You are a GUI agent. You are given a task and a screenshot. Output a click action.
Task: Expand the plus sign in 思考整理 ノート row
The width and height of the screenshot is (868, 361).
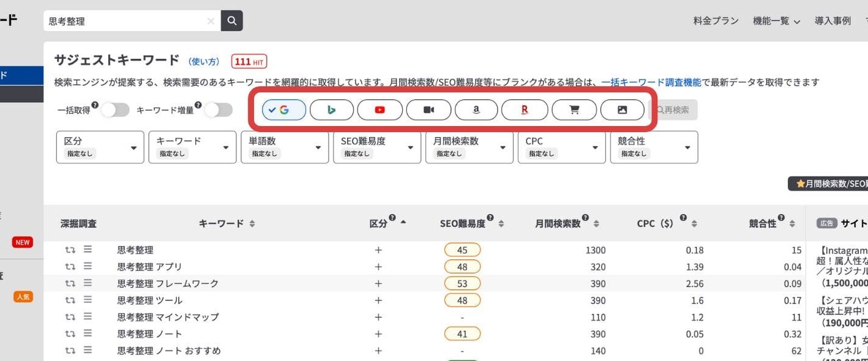pos(378,334)
